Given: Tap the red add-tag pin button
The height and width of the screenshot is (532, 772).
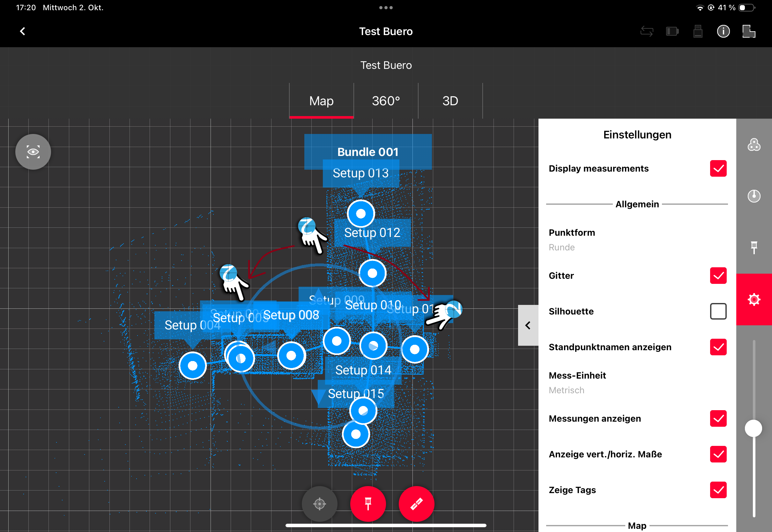Looking at the screenshot, I should [368, 504].
